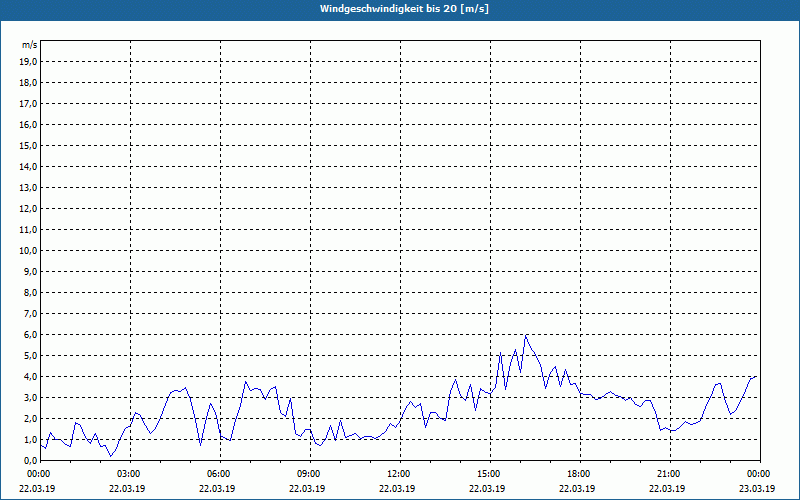Select the 12:00 time axis label
Image resolution: width=800 pixels, height=500 pixels.
point(398,473)
